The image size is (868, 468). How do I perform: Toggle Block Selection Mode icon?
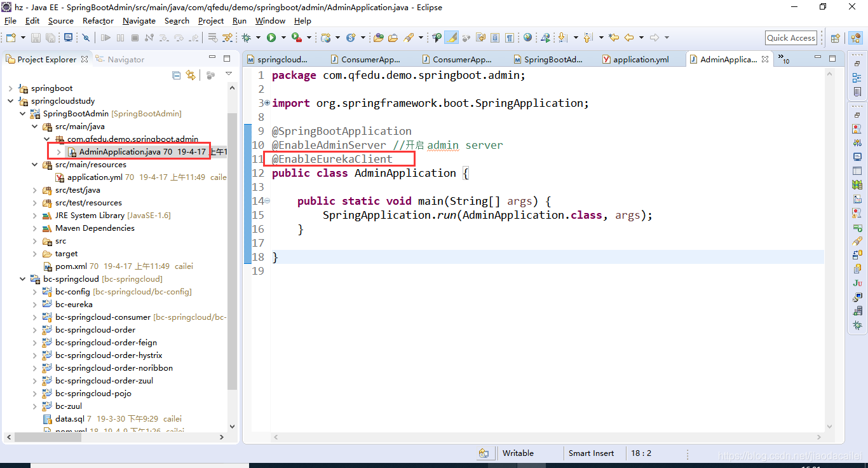pyautogui.click(x=495, y=38)
